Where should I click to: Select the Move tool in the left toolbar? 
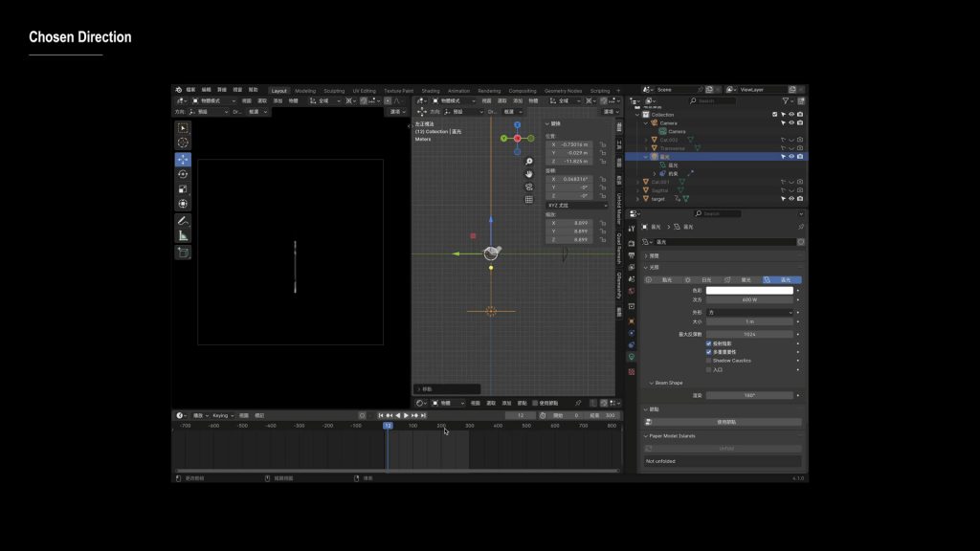[x=183, y=160]
